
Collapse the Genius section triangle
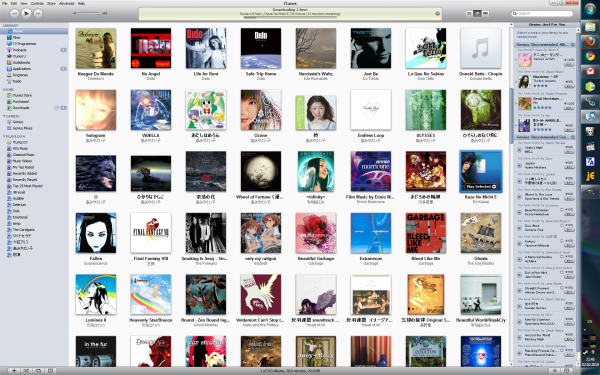coord(4,116)
